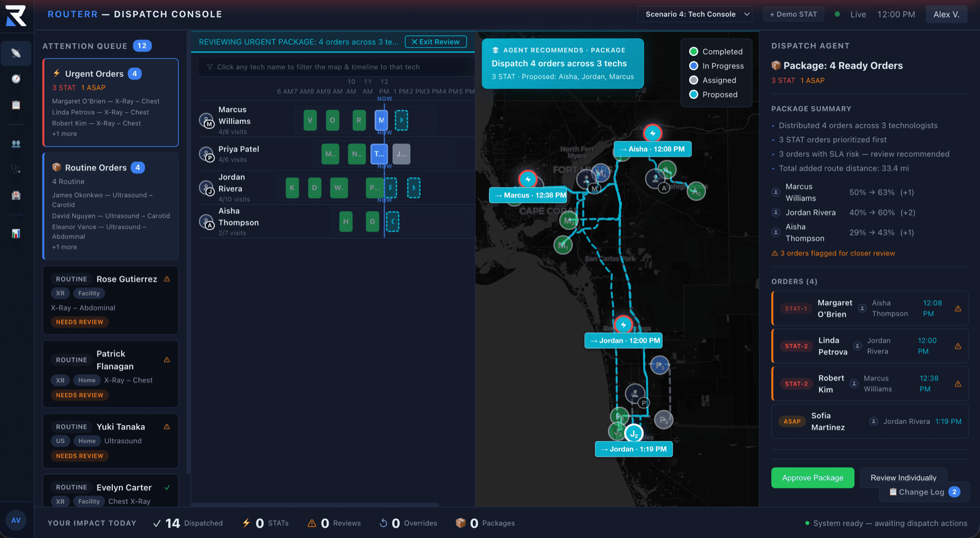980x538 pixels.
Task: Open the hospital facilities view in the sidebar
Action: click(x=16, y=195)
